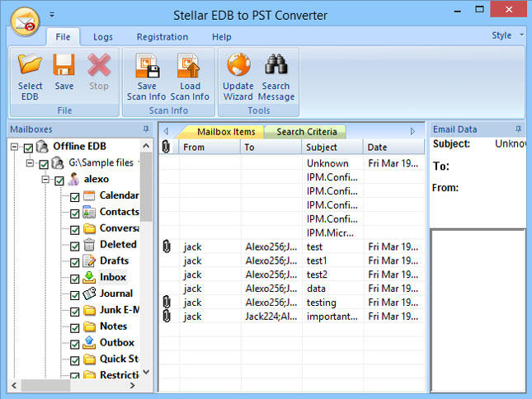The height and width of the screenshot is (399, 532).
Task: Toggle the alexo mailbox checkbox
Action: (x=59, y=181)
